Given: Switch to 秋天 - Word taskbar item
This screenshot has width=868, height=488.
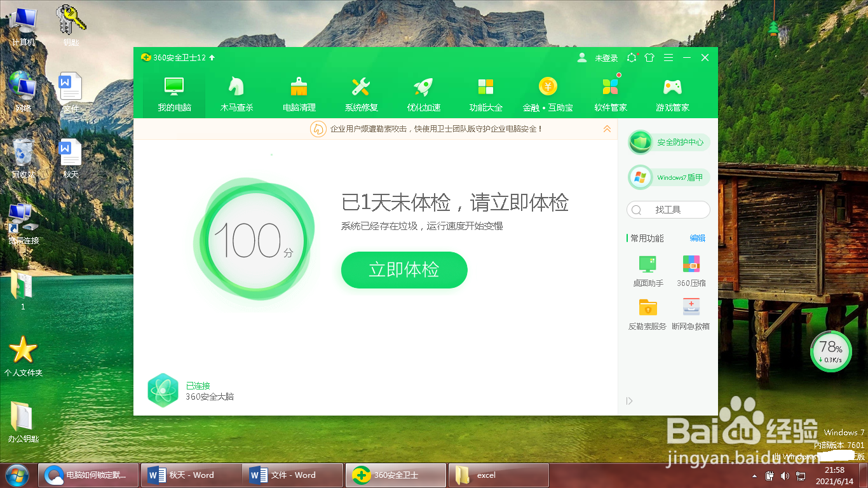Looking at the screenshot, I should tap(191, 475).
